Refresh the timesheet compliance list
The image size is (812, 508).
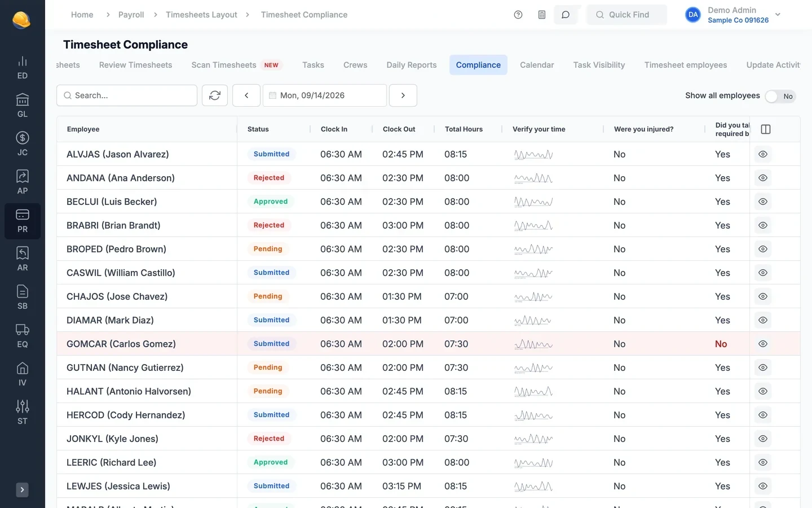[x=215, y=95]
